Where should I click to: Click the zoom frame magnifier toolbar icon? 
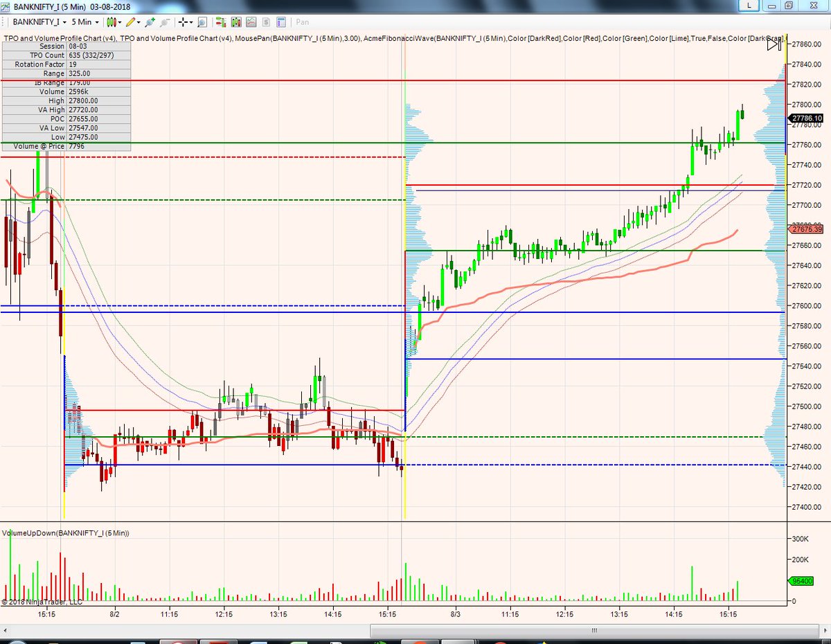coord(202,22)
